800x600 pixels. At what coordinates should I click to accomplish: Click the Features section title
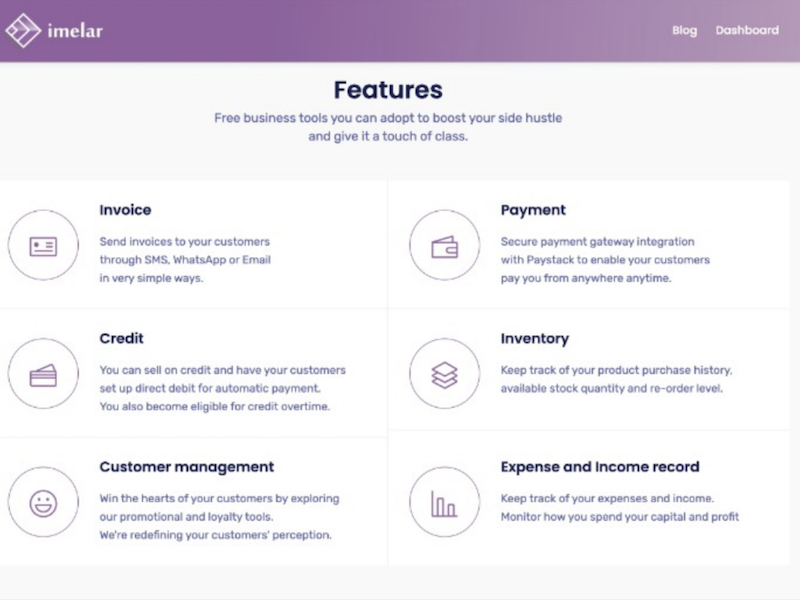coord(388,90)
